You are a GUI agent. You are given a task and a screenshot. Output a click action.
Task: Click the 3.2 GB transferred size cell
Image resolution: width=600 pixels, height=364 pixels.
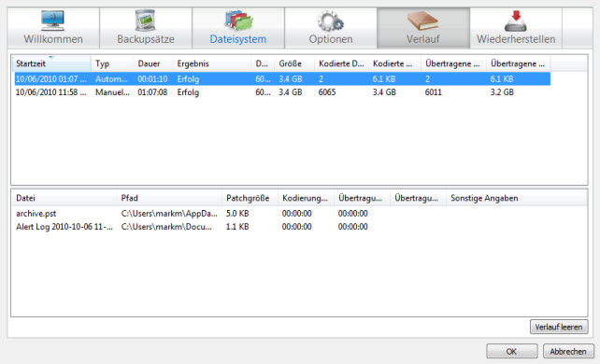click(x=502, y=92)
